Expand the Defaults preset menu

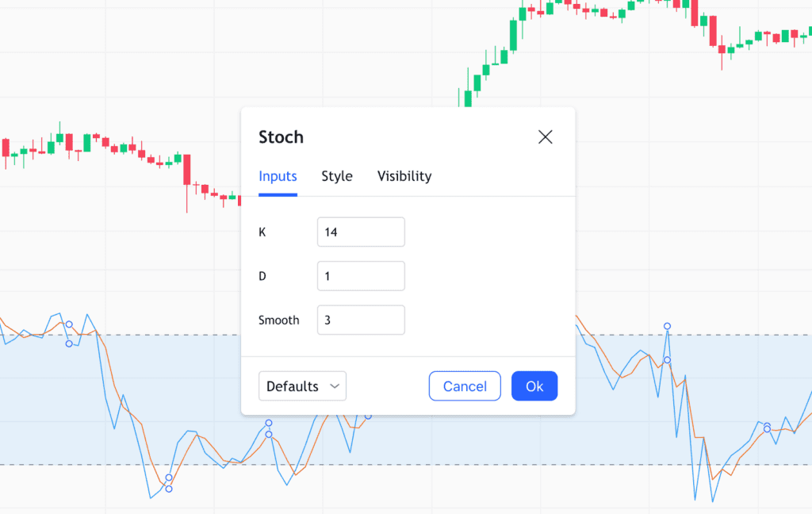(302, 385)
